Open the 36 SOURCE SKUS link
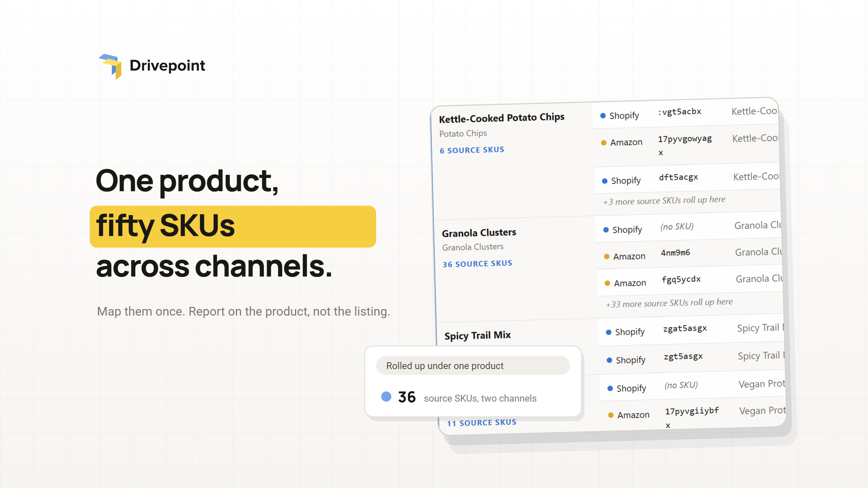 [x=477, y=264]
